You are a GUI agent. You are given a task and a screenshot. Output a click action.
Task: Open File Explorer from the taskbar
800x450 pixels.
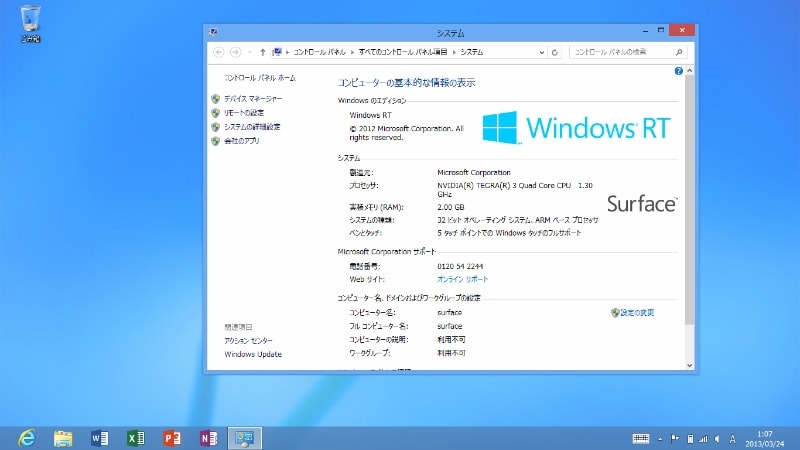point(63,438)
